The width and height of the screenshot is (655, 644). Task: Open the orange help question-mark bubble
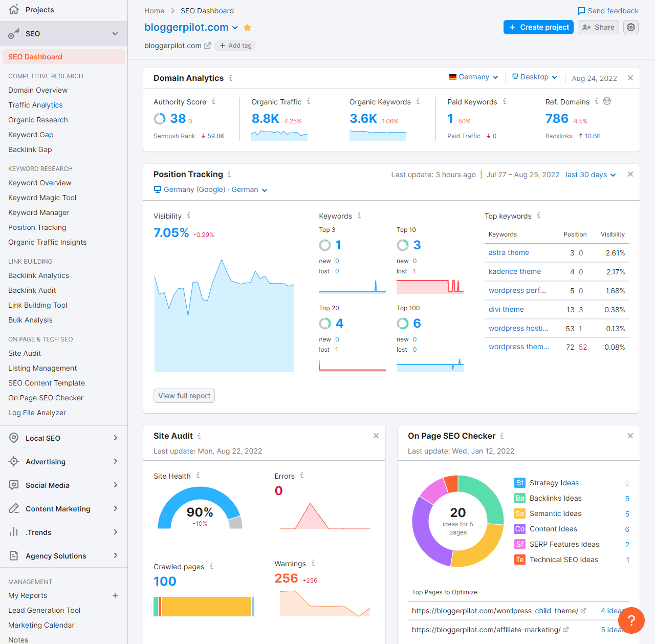tap(631, 620)
